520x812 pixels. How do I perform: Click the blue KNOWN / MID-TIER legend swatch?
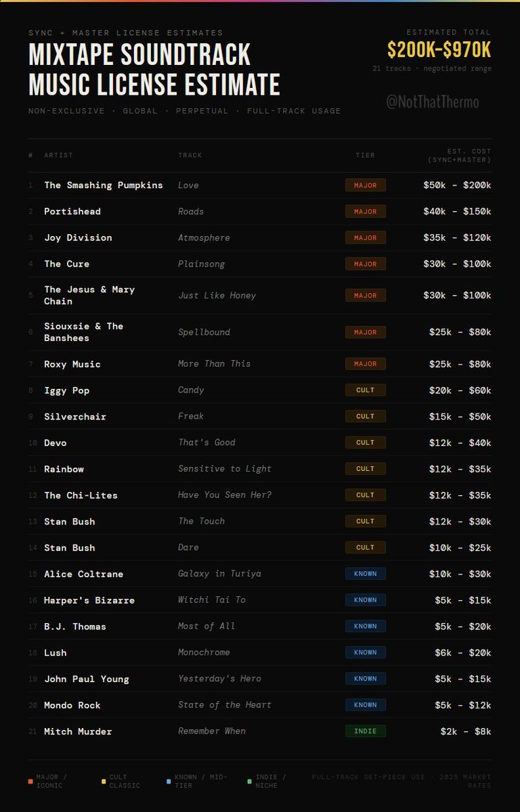coord(169,782)
